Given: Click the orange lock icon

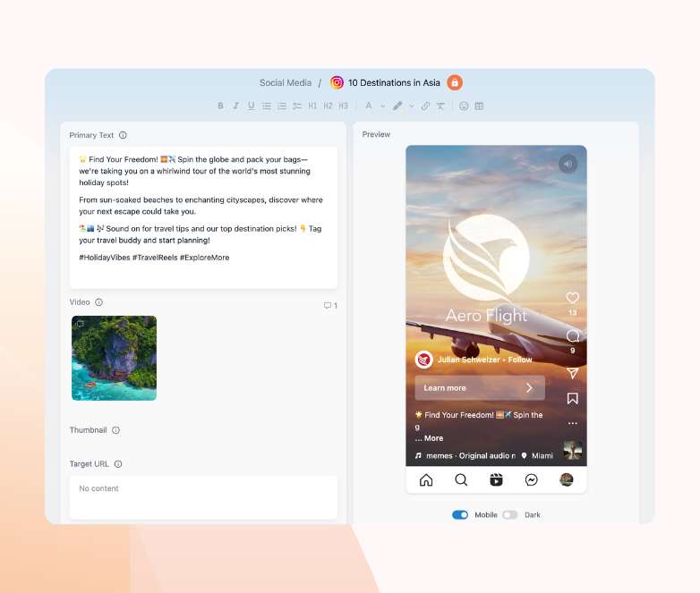Looking at the screenshot, I should coord(455,82).
